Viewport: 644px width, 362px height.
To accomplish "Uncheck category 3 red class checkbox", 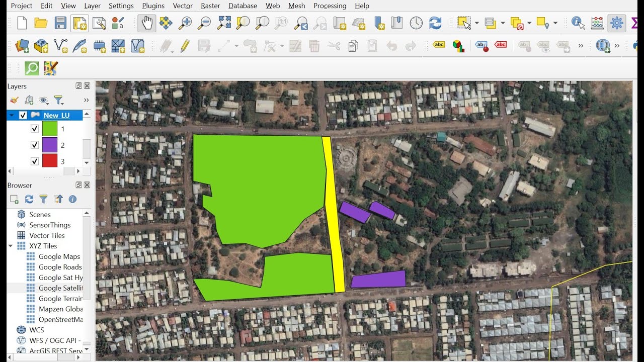I will [x=34, y=161].
